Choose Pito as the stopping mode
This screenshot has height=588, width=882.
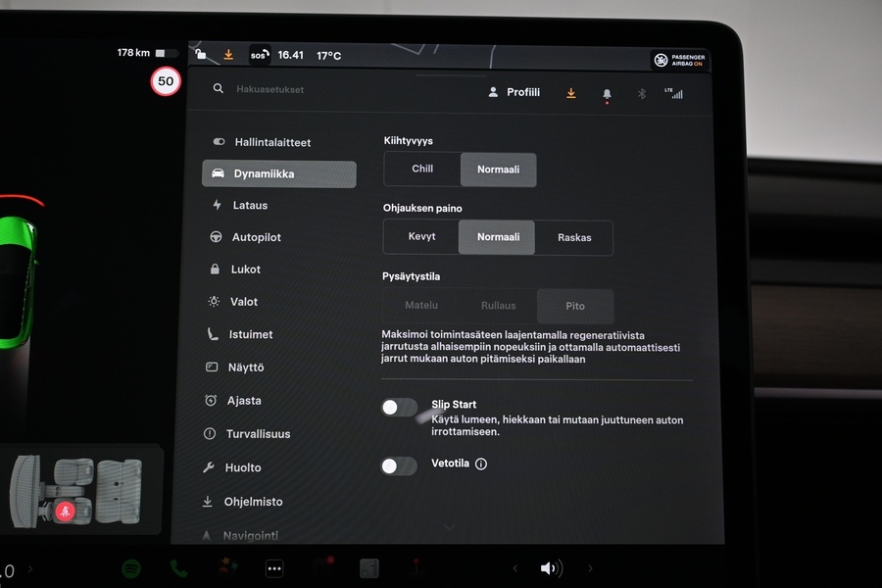[575, 305]
